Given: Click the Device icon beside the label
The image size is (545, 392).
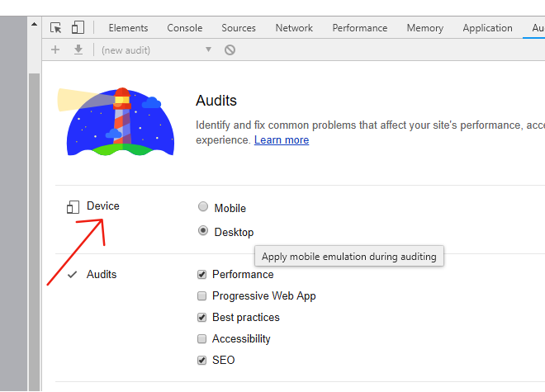Looking at the screenshot, I should point(73,207).
